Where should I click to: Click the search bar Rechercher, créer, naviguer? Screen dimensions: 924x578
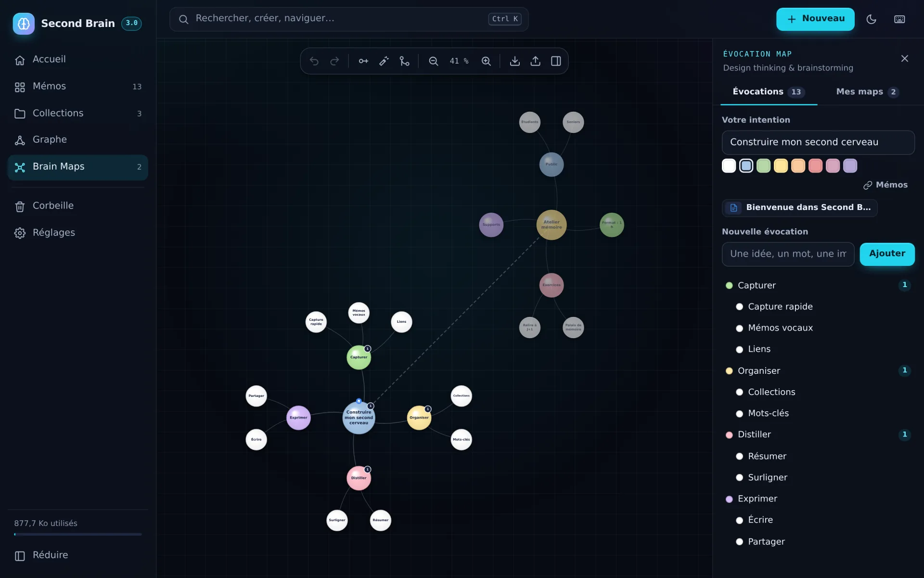pos(349,19)
